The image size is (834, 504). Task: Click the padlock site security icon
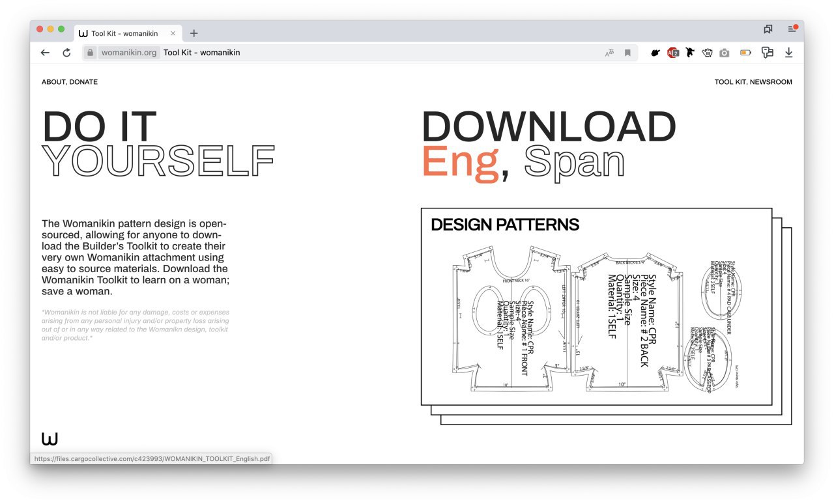[90, 53]
